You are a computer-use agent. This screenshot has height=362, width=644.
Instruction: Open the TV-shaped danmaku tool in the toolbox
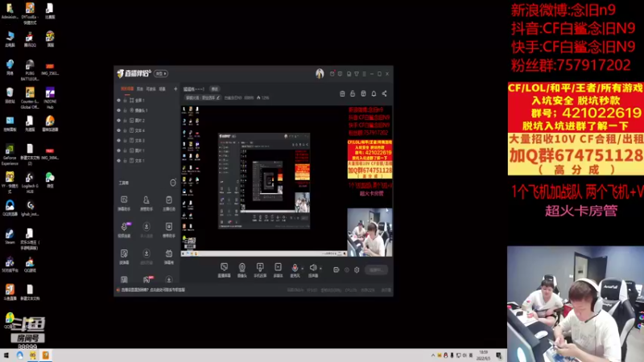click(169, 256)
